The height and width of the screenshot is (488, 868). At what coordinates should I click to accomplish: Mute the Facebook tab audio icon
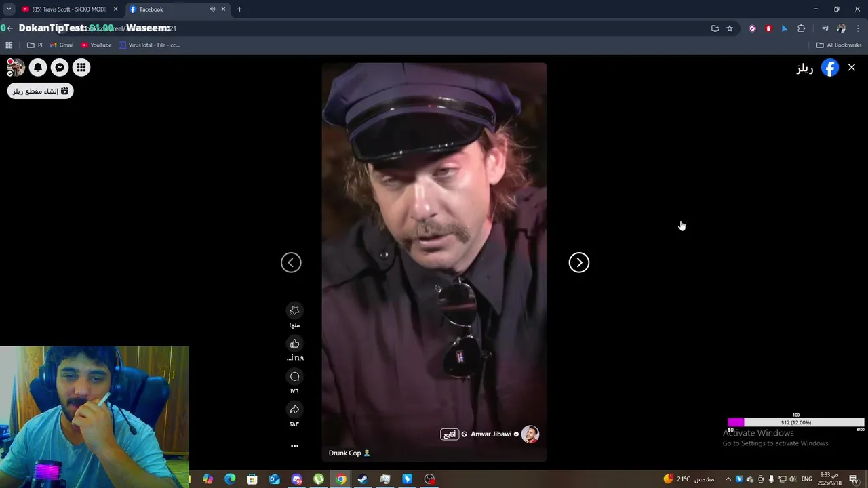tap(212, 9)
